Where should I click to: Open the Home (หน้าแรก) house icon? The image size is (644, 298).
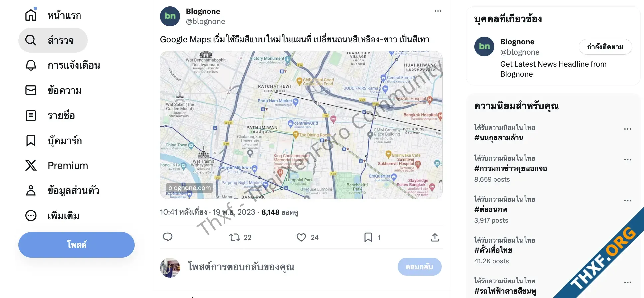coord(31,15)
